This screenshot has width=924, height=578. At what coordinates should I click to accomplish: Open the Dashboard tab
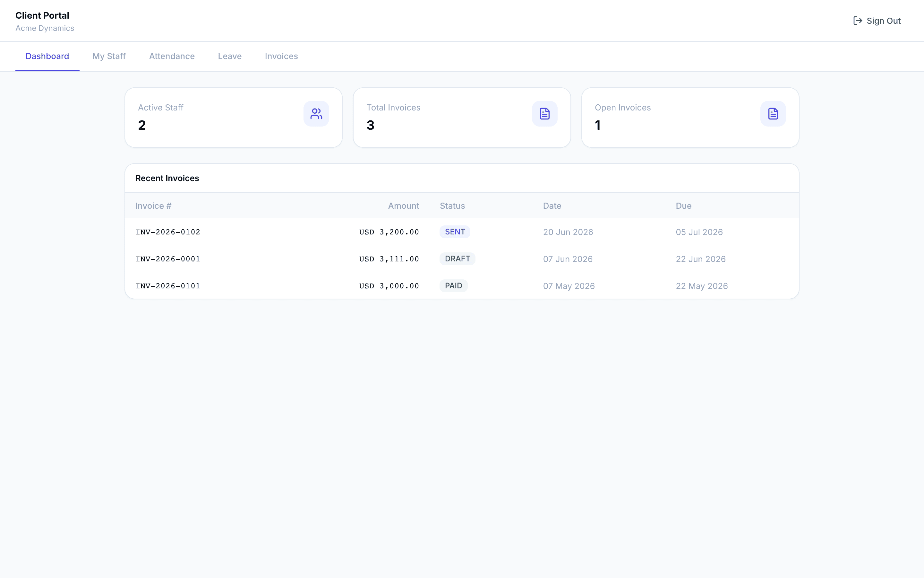(47, 56)
